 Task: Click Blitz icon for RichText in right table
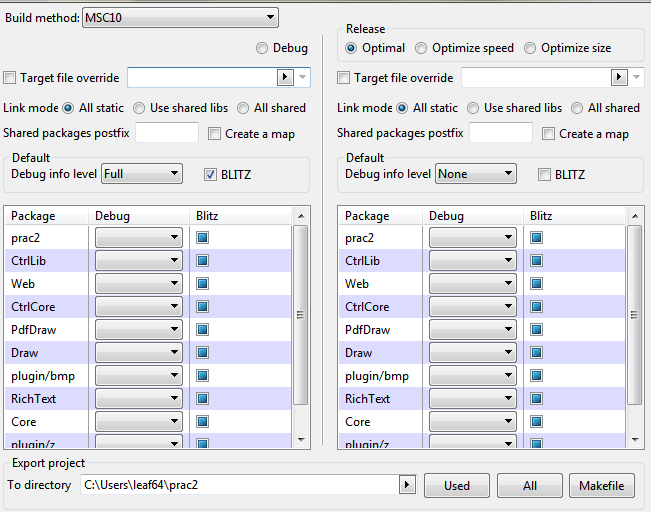536,399
